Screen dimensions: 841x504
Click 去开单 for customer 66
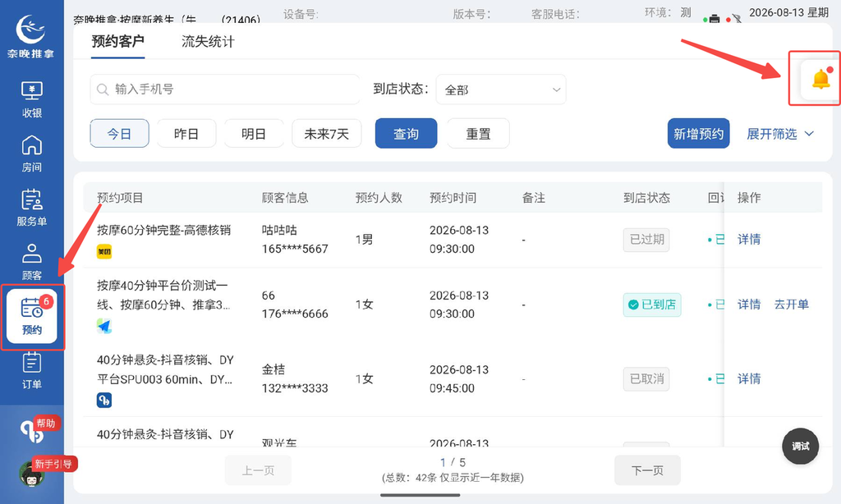click(x=791, y=305)
